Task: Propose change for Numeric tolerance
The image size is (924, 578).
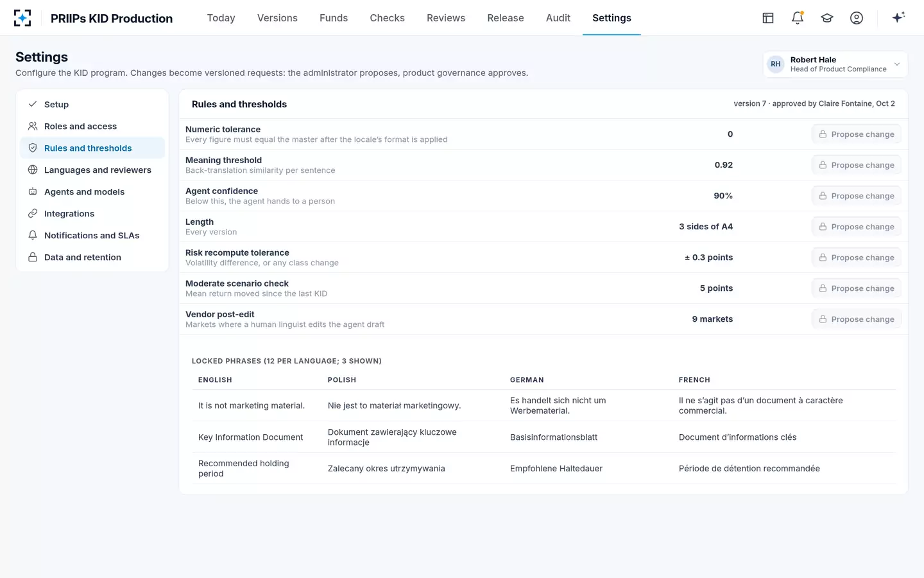Action: 857,134
